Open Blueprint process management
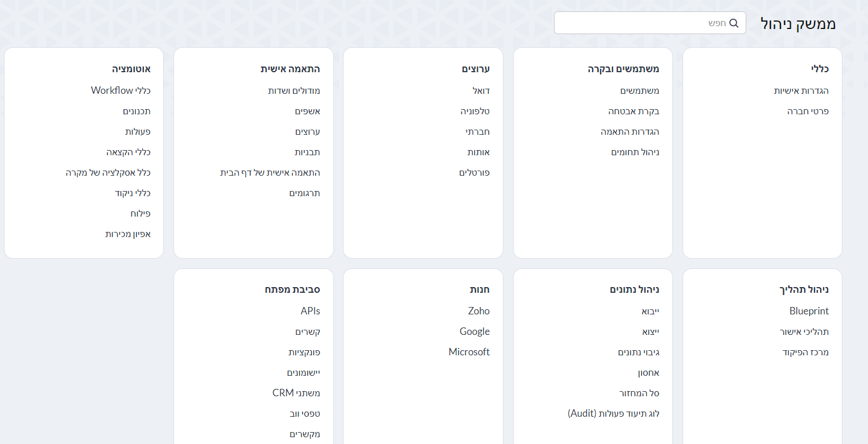 [809, 312]
